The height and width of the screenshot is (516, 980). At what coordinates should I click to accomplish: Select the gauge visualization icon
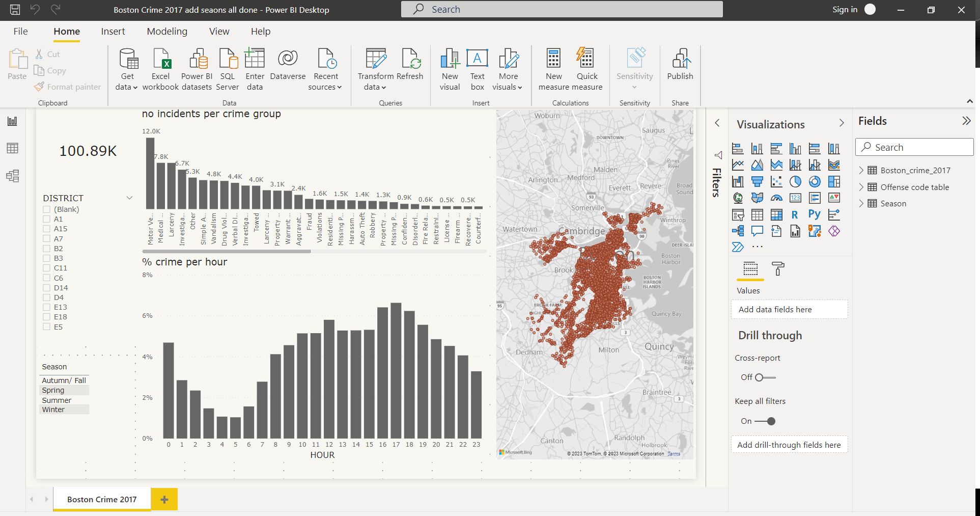coord(776,198)
